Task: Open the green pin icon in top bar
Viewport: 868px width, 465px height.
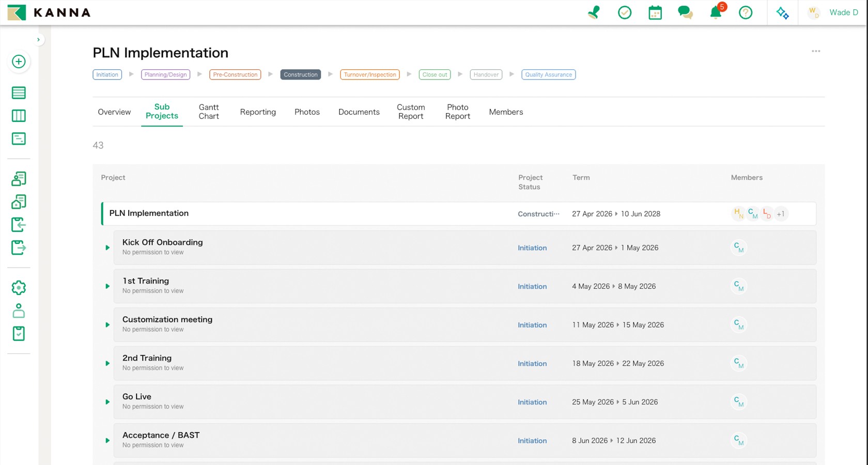Action: pyautogui.click(x=594, y=12)
